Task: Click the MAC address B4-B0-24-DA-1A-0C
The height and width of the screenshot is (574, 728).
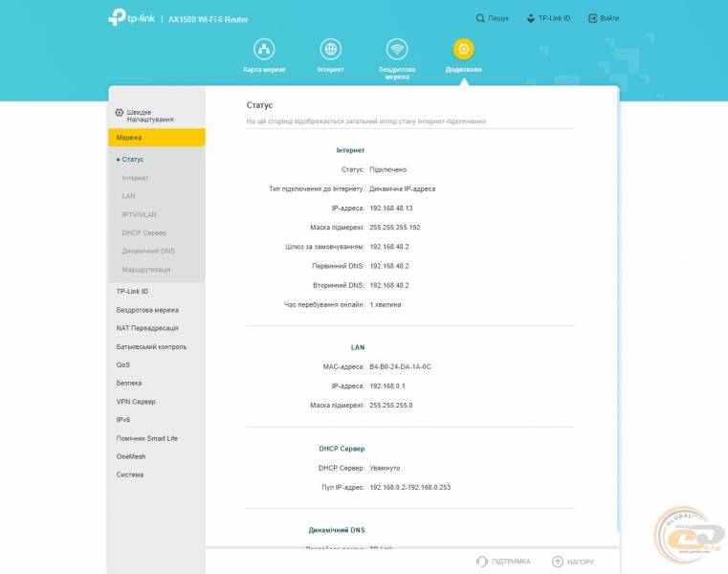Action: point(400,366)
